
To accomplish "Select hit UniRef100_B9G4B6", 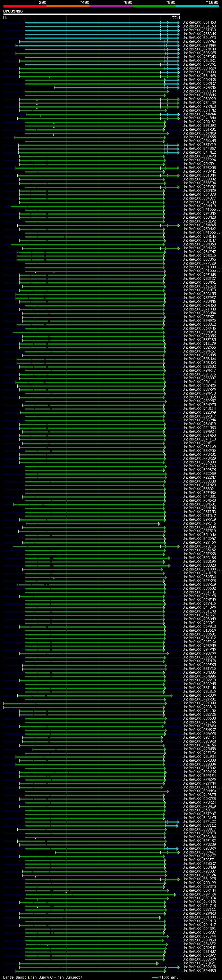I will click(199, 558).
